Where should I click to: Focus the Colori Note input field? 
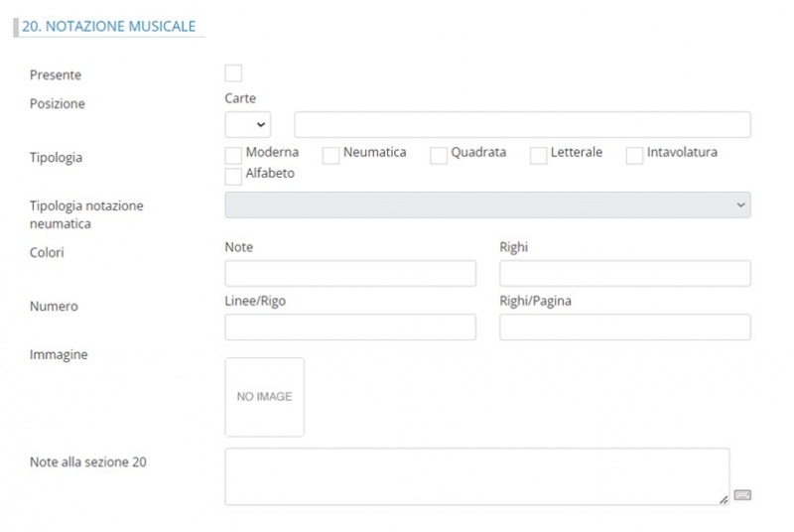[x=350, y=273]
